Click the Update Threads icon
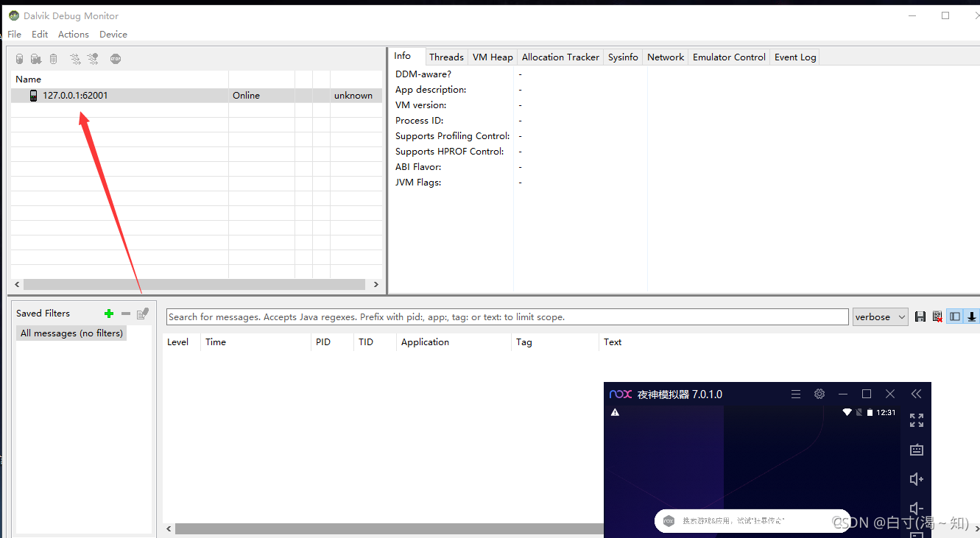 (74, 58)
